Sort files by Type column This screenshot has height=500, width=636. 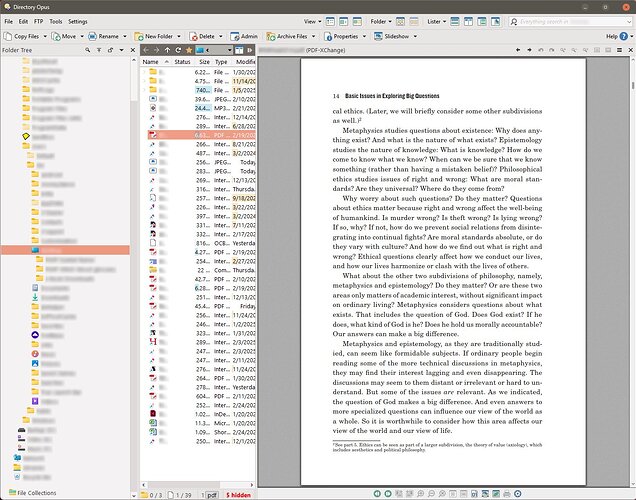(221, 62)
